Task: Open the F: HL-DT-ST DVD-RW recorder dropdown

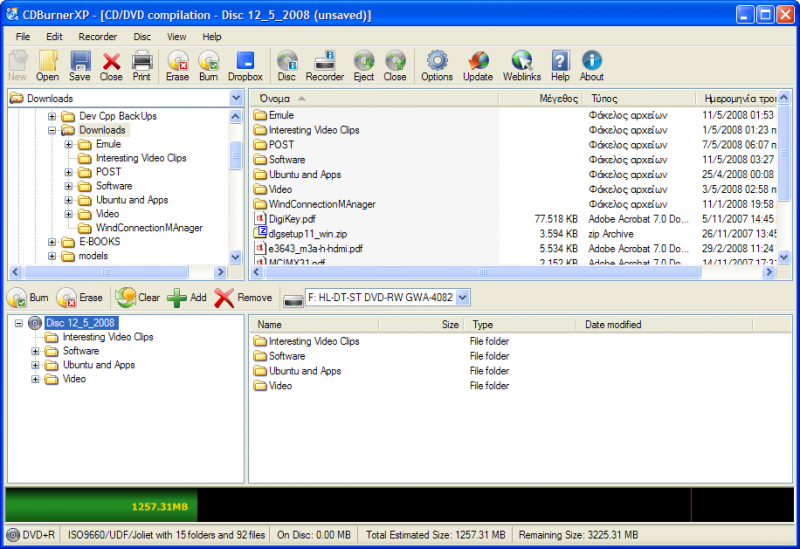Action: [462, 297]
